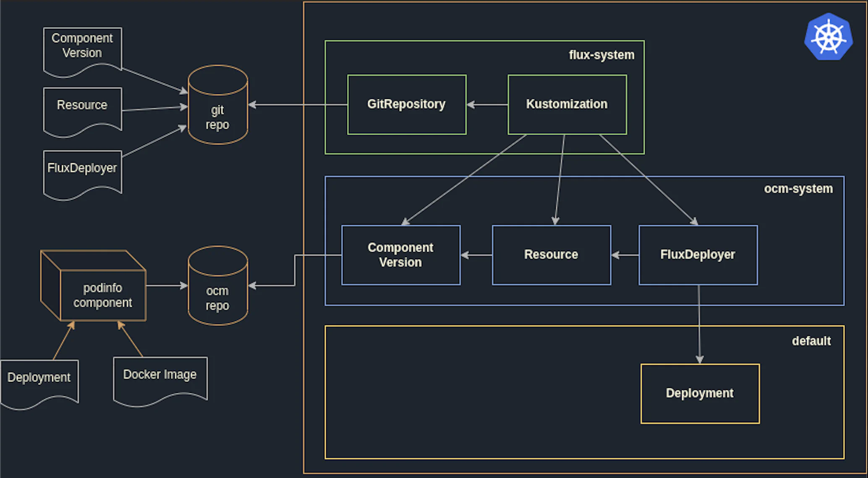Screen dimensions: 868x478
Task: Select the Deployment document shape at bottom left
Action: [x=39, y=377]
